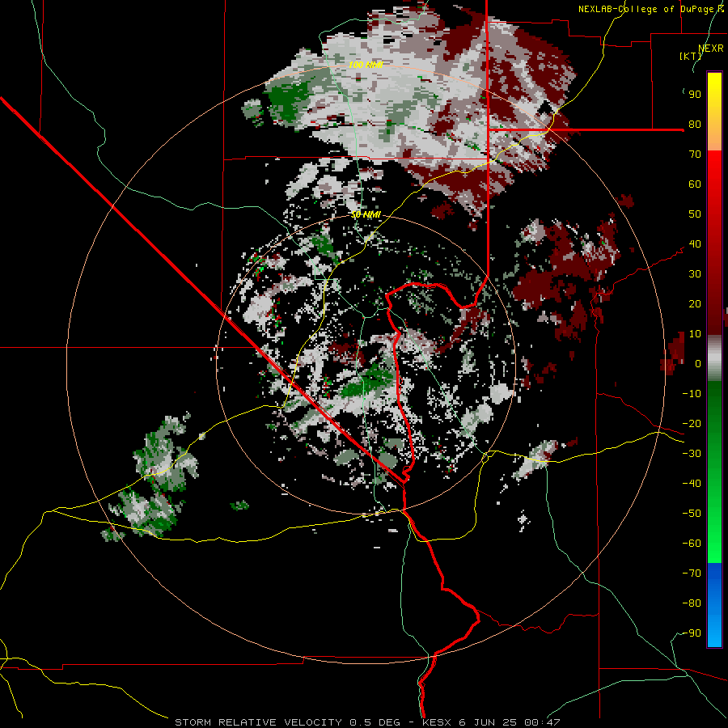This screenshot has height=728, width=728.
Task: Click the 30 value on the velocity scale
Action: coord(695,274)
